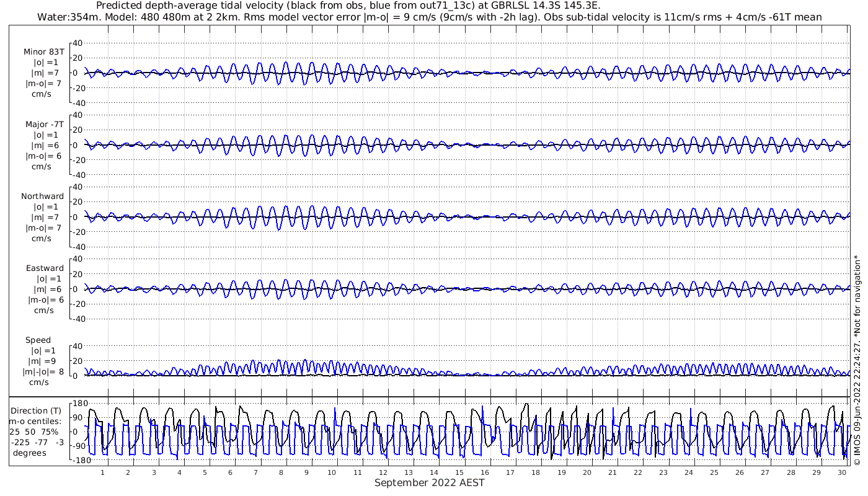Click the '25 50 75%' centile header
868x496 pixels.
34,432
